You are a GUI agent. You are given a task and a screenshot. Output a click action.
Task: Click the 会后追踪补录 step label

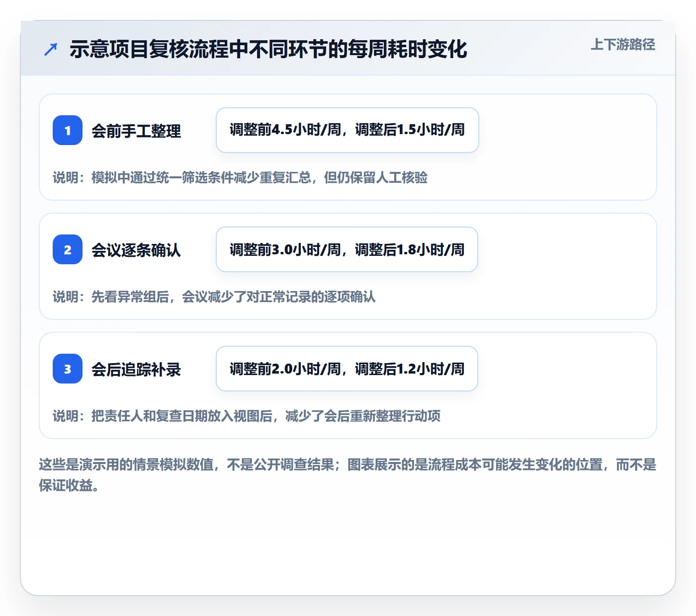point(136,370)
